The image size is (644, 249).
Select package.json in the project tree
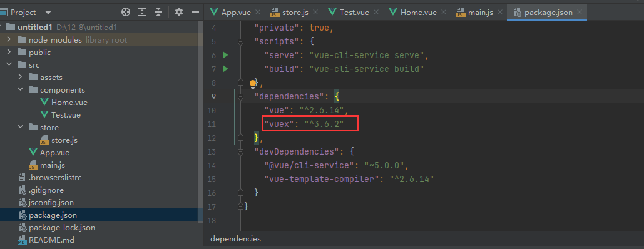pyautogui.click(x=53, y=215)
